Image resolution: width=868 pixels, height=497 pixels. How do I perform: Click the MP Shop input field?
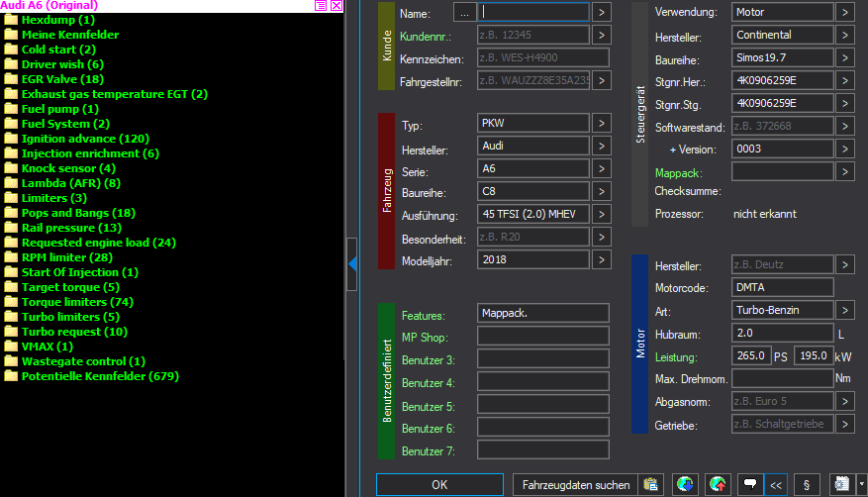click(x=543, y=336)
